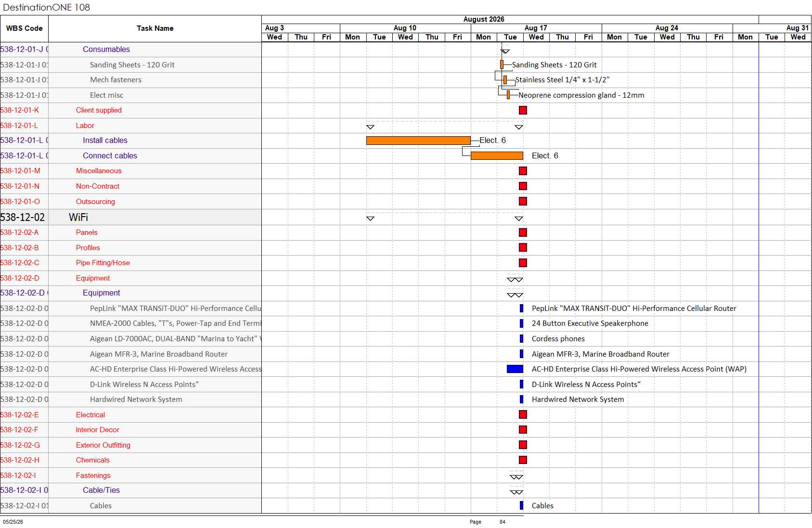
Task: Click red milestone marker for Profiles
Action: pyautogui.click(x=523, y=247)
